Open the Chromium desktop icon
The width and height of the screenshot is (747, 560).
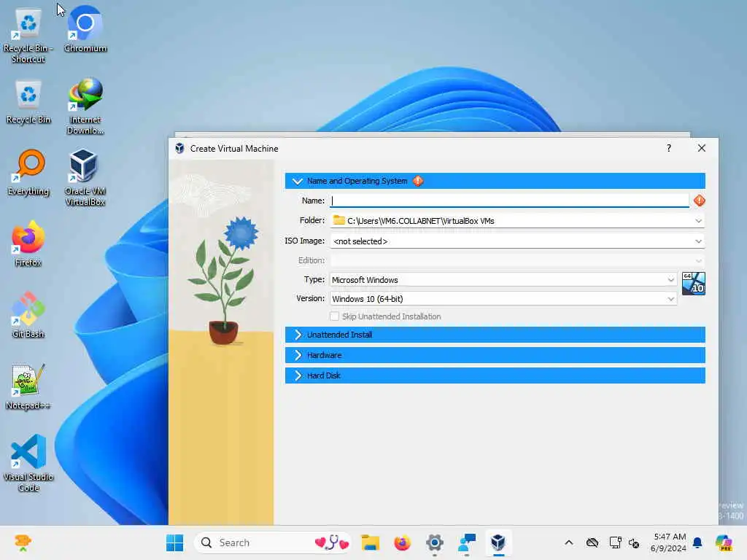pyautogui.click(x=85, y=29)
